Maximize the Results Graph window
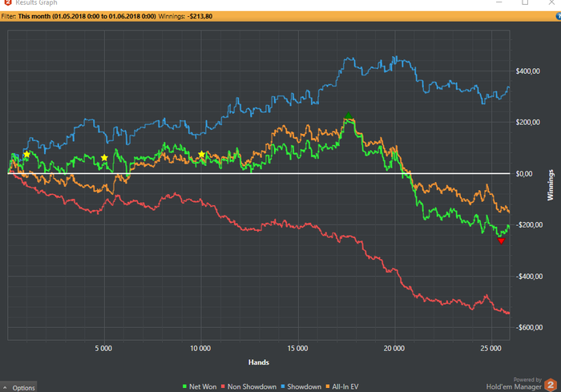The image size is (561, 392). pyautogui.click(x=525, y=2)
